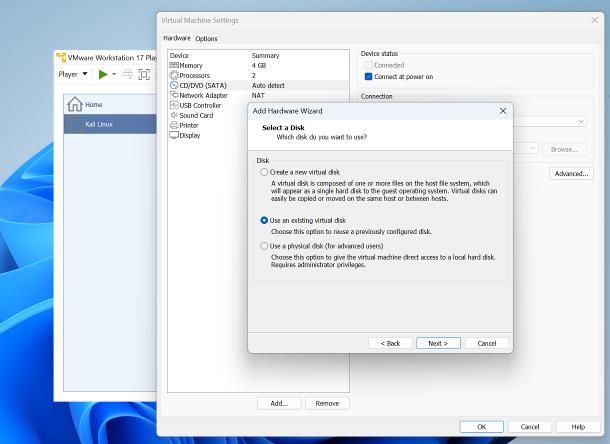The image size is (610, 444).
Task: Click the Remove hardware button
Action: click(x=327, y=404)
